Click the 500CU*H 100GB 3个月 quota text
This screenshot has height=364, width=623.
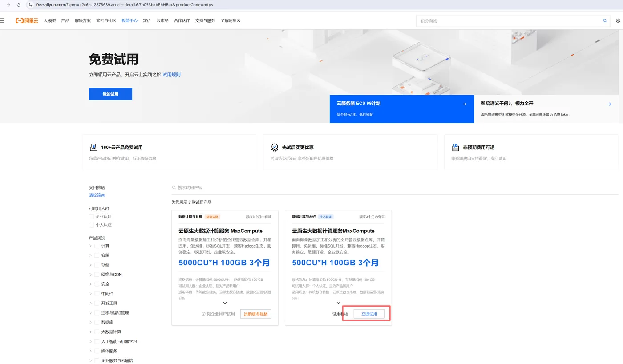tap(336, 262)
